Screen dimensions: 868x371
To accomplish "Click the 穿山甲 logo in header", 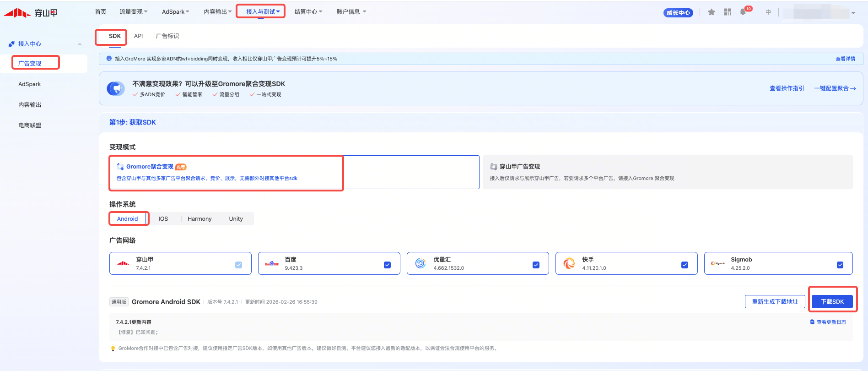I will 31,13.
